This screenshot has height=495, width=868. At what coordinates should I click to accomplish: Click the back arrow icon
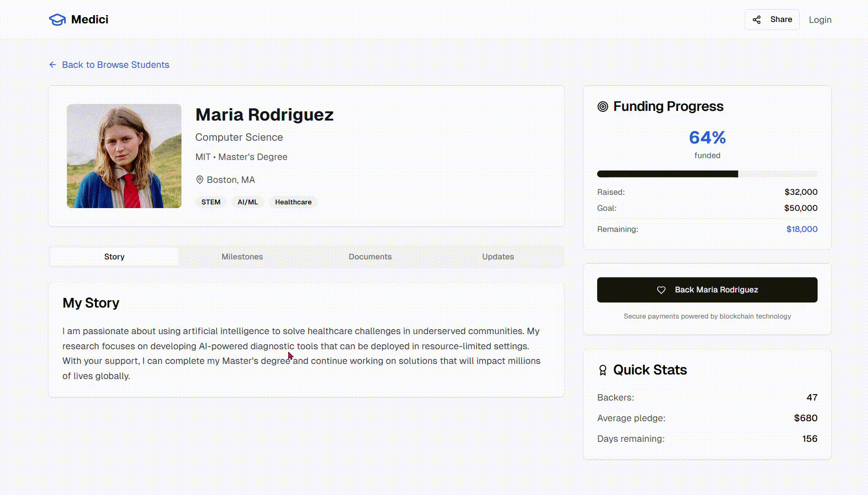pos(53,65)
